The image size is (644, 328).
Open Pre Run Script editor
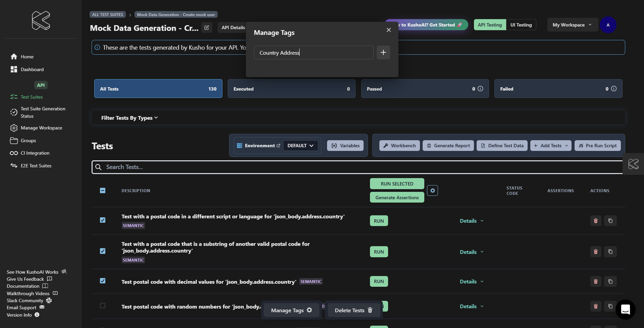(598, 146)
